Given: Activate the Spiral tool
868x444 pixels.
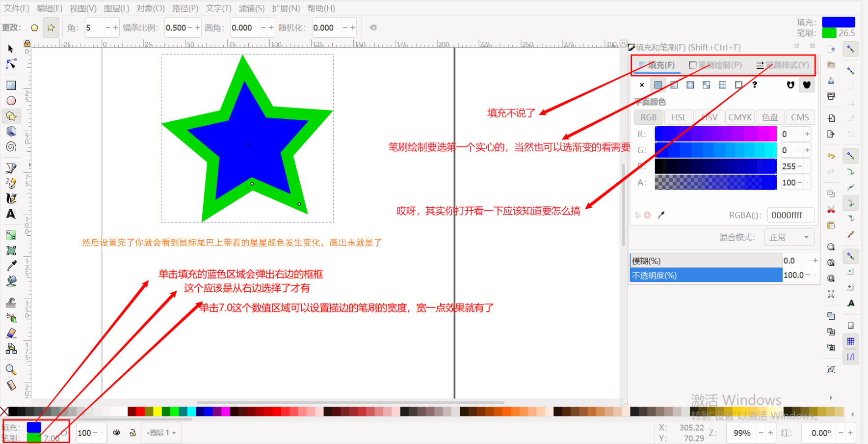Looking at the screenshot, I should pos(11,146).
